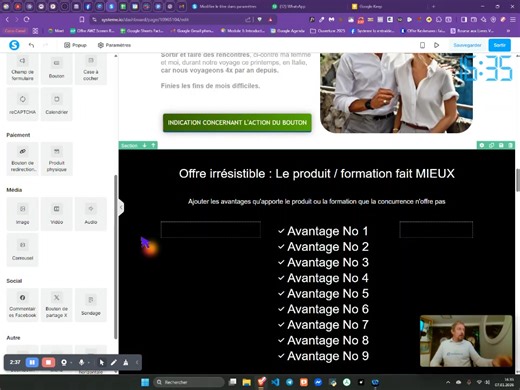Insert an Image media element
The height and width of the screenshot is (390, 520).
coord(22,214)
